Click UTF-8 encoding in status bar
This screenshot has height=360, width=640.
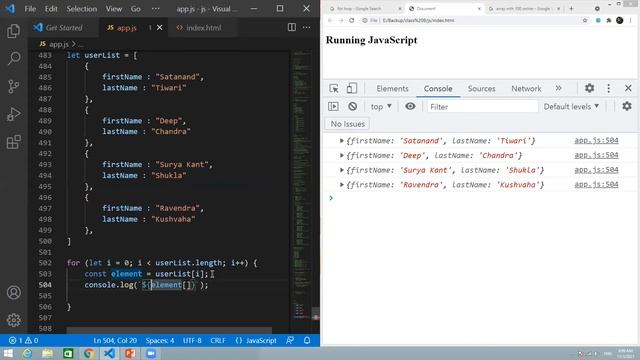point(192,340)
